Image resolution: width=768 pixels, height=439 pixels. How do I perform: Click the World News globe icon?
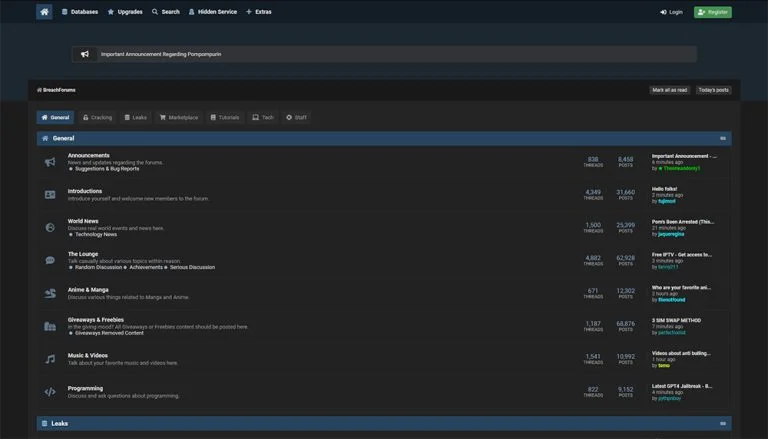click(x=50, y=228)
